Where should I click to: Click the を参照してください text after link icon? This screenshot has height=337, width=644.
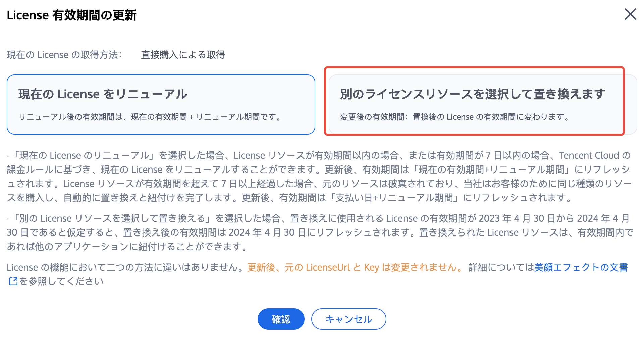[x=61, y=281]
